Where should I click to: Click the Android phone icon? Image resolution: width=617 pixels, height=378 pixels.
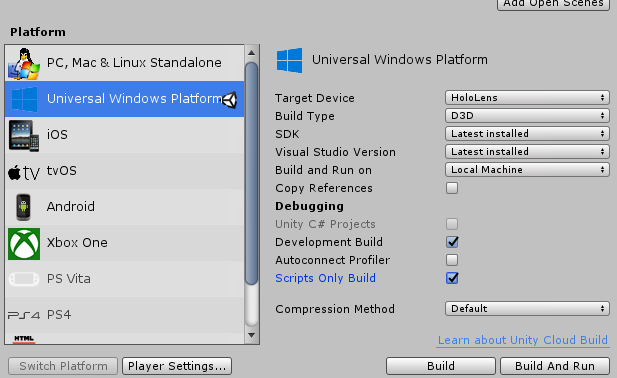click(24, 207)
